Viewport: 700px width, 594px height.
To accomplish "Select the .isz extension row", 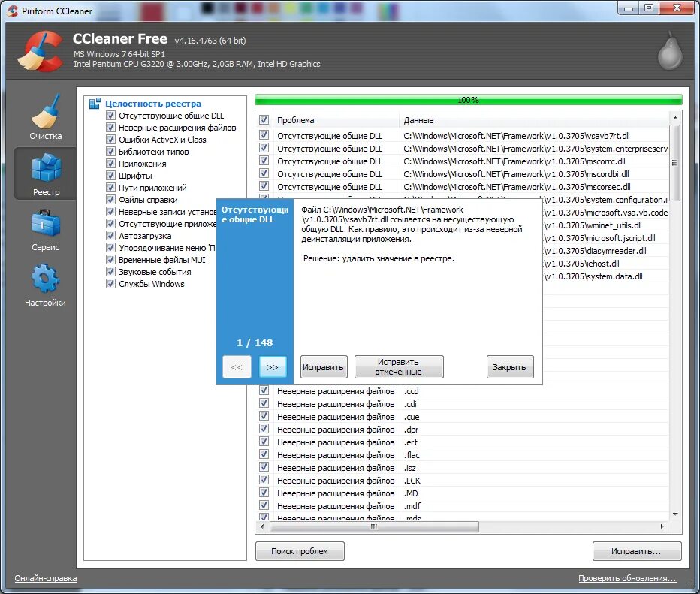I will (463, 468).
